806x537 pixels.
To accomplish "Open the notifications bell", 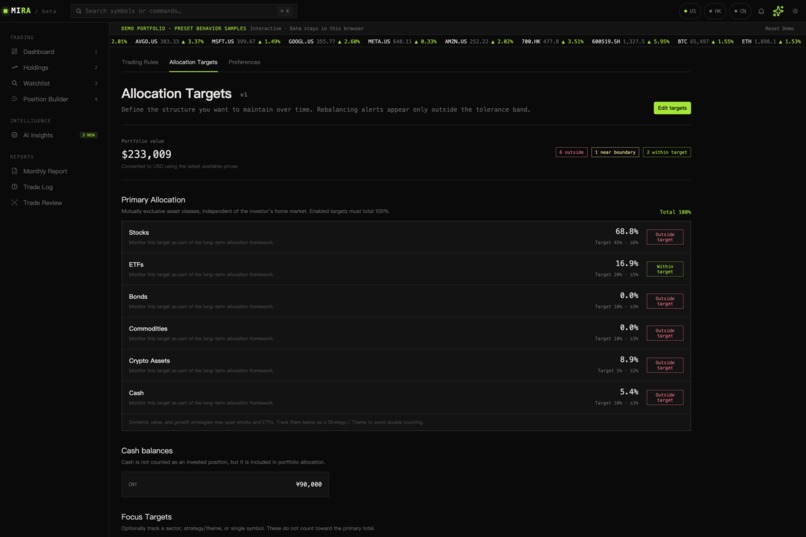I will [x=761, y=11].
